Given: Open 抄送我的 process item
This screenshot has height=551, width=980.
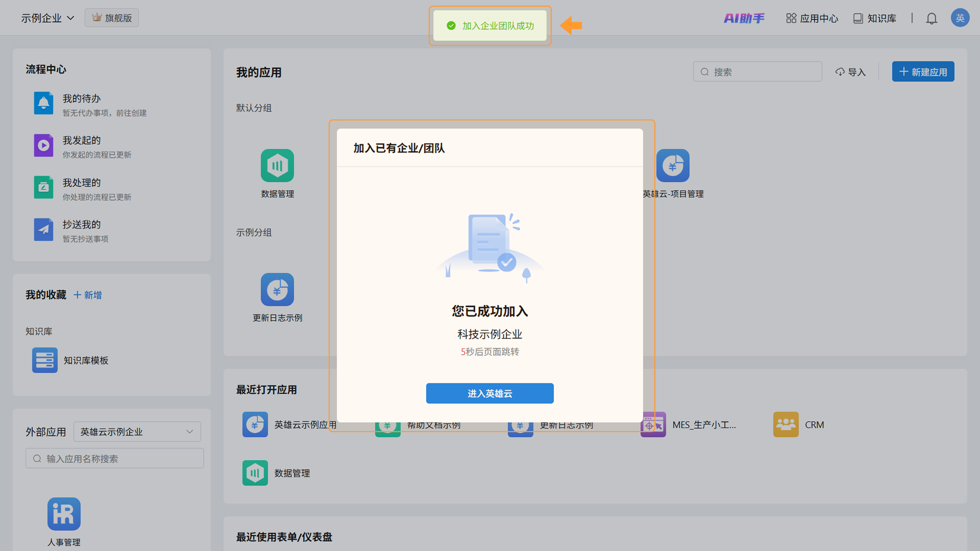Looking at the screenshot, I should tap(81, 225).
